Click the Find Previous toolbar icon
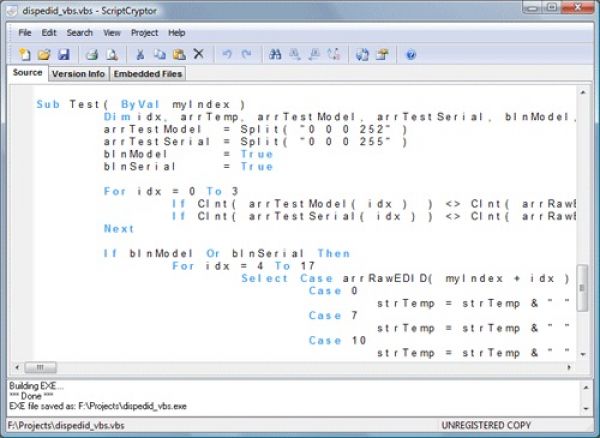600x438 pixels. 314,55
